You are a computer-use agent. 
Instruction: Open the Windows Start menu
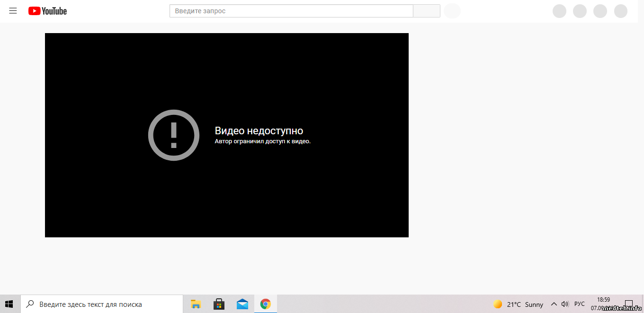click(x=9, y=304)
